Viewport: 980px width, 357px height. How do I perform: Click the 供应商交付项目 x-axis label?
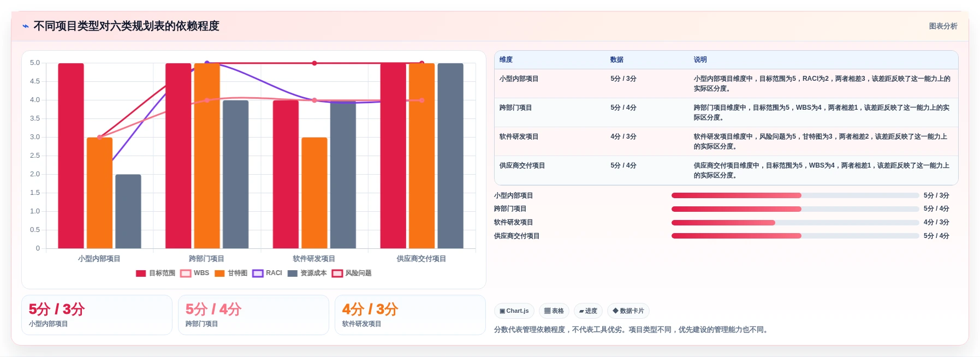tap(421, 259)
